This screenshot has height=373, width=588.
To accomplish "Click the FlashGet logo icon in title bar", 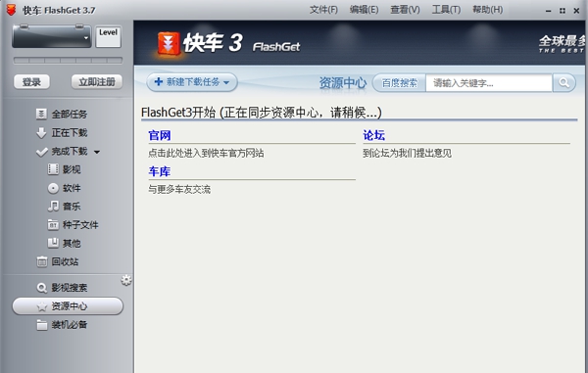I will click(x=11, y=10).
